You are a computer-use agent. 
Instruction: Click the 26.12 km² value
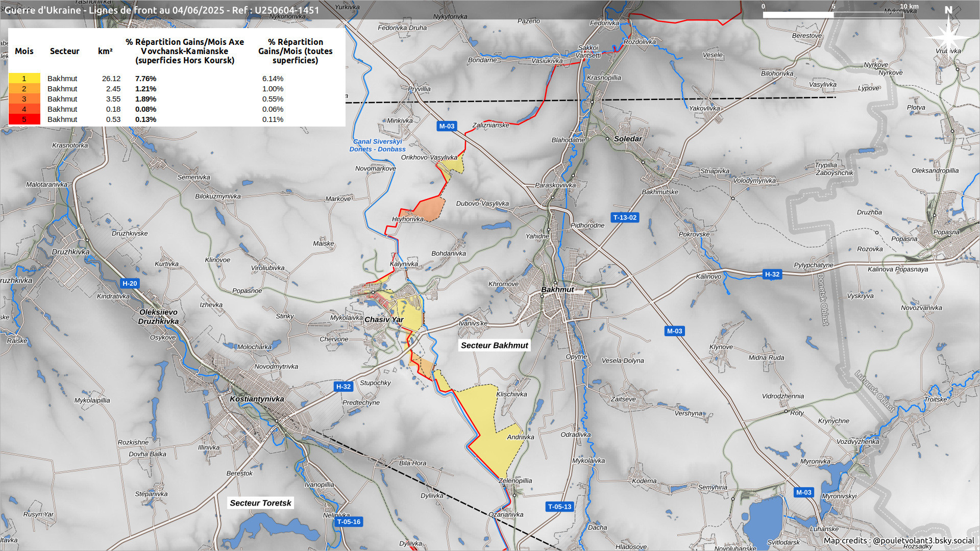pos(111,79)
